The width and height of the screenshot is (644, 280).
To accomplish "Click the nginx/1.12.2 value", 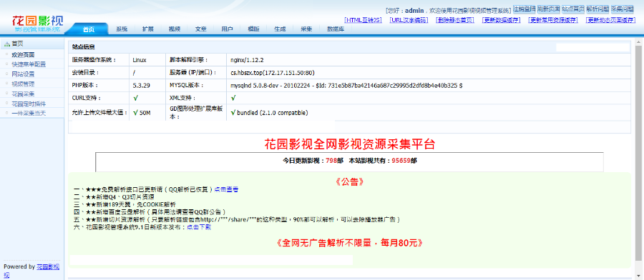I will [x=247, y=60].
